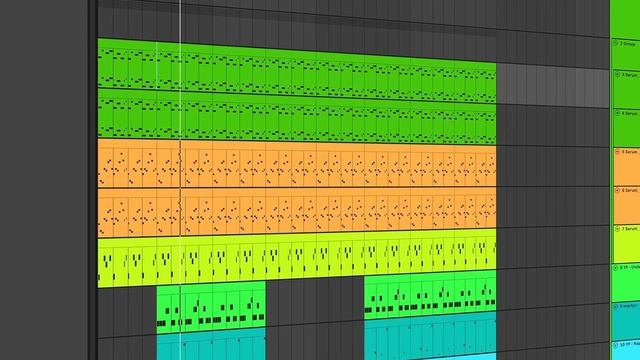640x360 pixels.
Task: Select the green MIDI clip on track 3 Serum
Action: pos(297,70)
